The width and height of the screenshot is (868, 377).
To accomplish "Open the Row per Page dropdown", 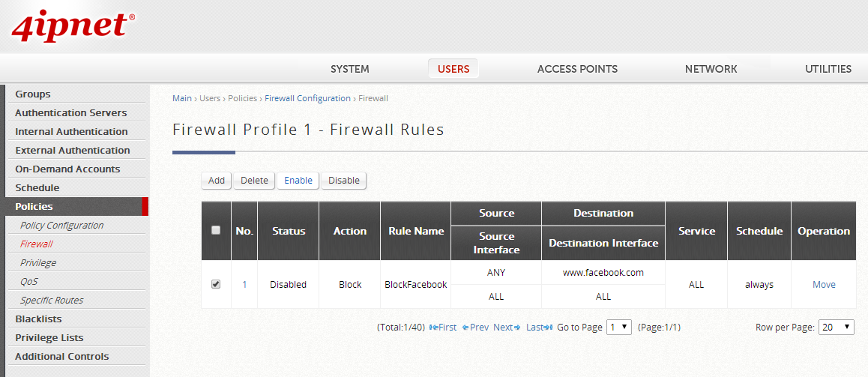I will pos(837,328).
